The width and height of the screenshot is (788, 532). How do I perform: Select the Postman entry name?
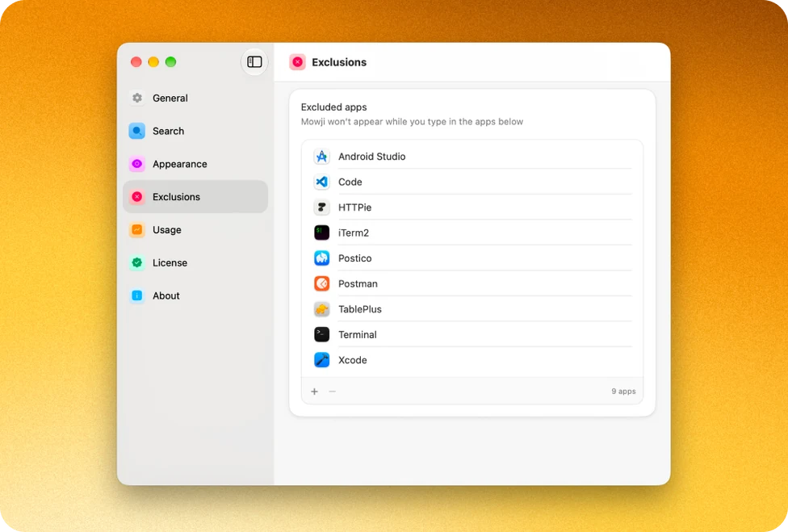tap(358, 284)
